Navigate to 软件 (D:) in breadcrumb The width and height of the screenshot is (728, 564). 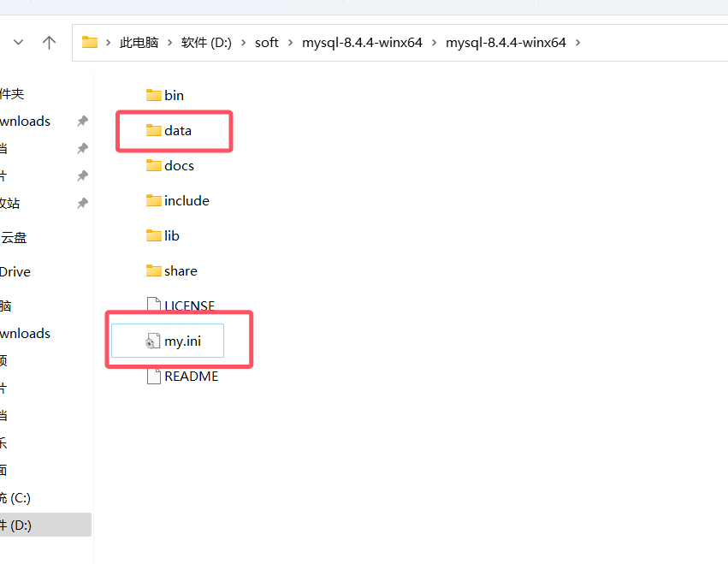tap(206, 43)
